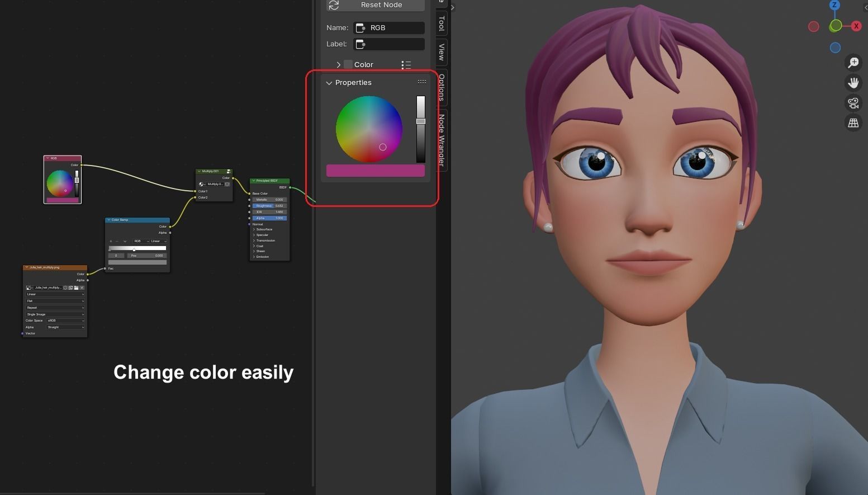Browse images with the Julia_hair_multiply image icon
Screen dimensions: 868x495
coord(29,287)
